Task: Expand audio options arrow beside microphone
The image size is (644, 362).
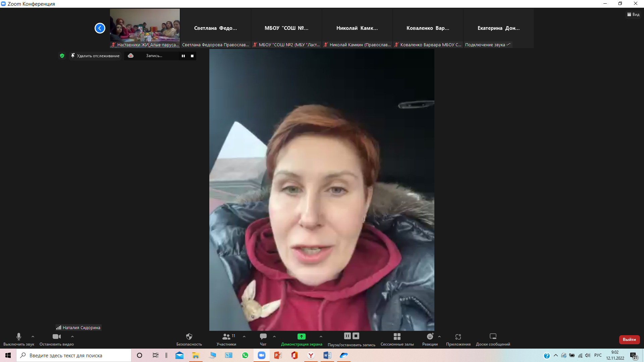Action: [33, 337]
